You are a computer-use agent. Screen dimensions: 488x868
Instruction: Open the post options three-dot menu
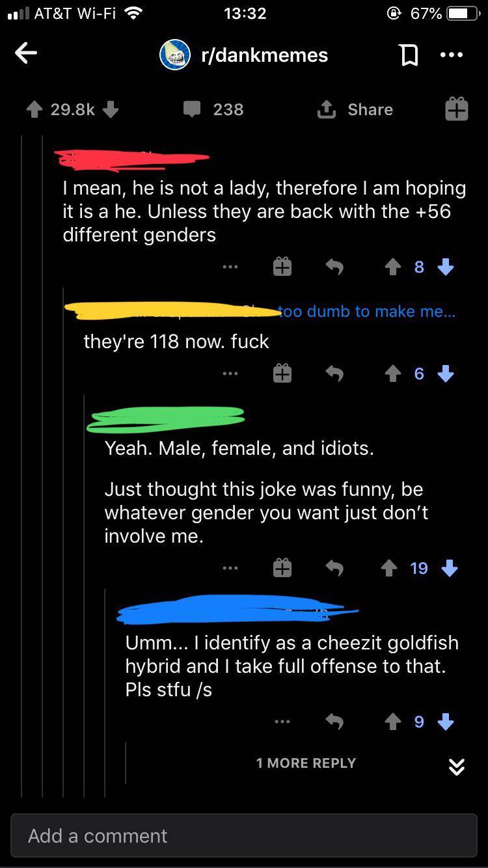(x=452, y=55)
